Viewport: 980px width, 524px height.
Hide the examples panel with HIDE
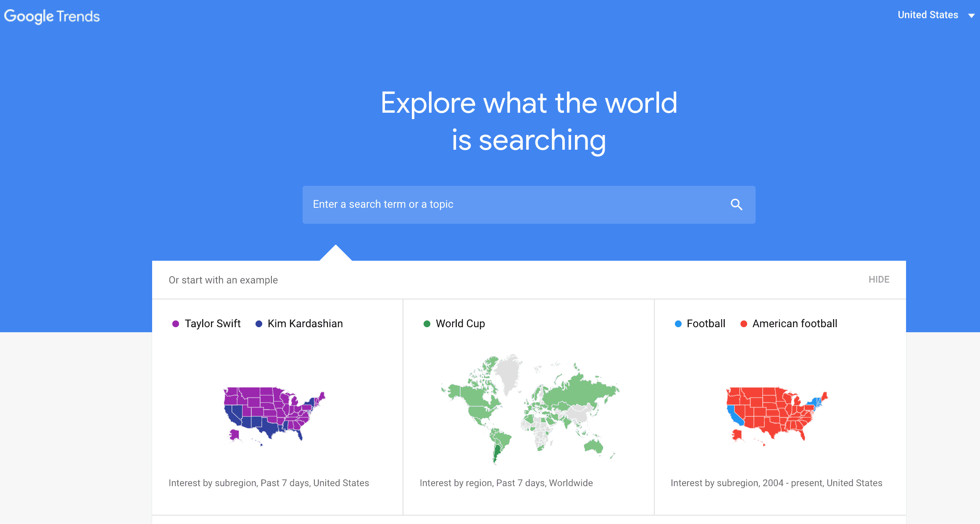[879, 279]
